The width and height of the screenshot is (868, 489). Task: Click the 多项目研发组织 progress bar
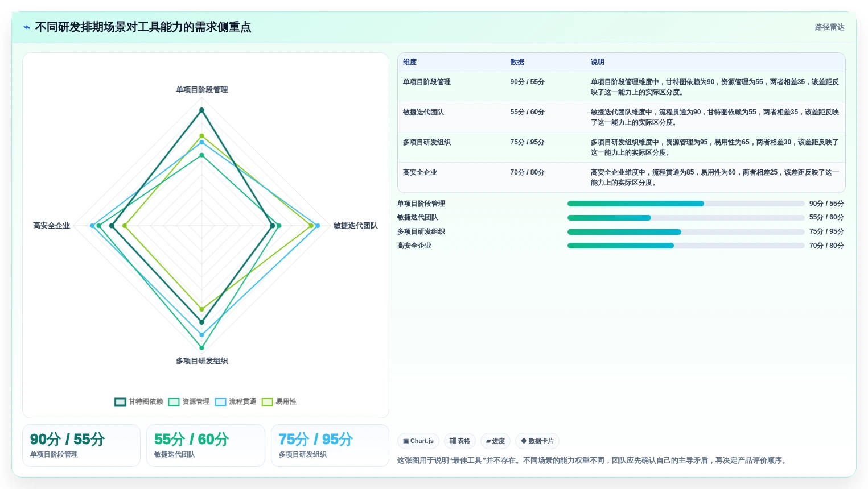point(686,232)
